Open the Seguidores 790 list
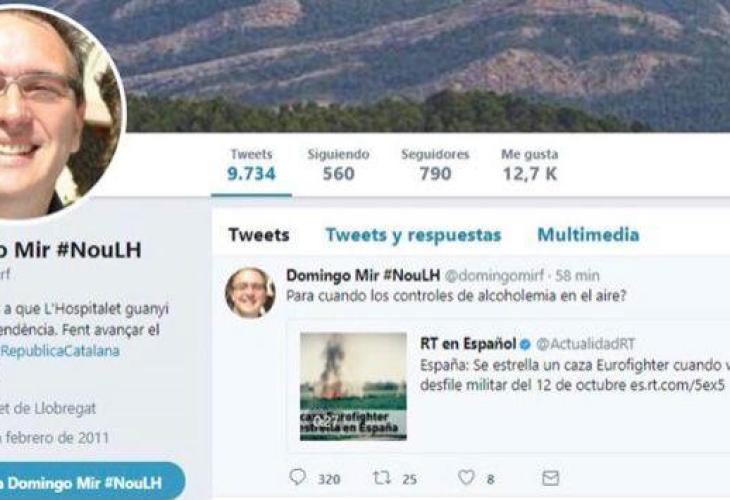 click(x=435, y=165)
